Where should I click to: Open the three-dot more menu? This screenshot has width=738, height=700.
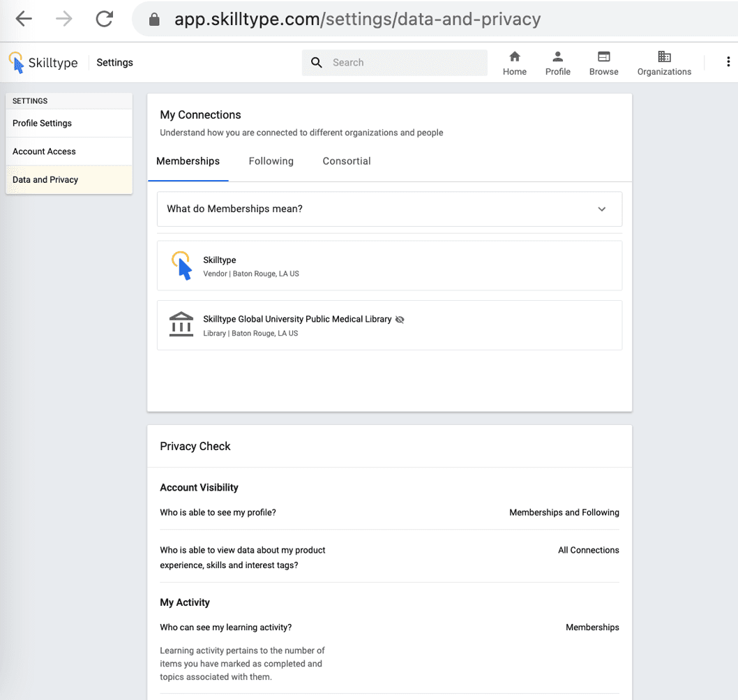tap(728, 61)
